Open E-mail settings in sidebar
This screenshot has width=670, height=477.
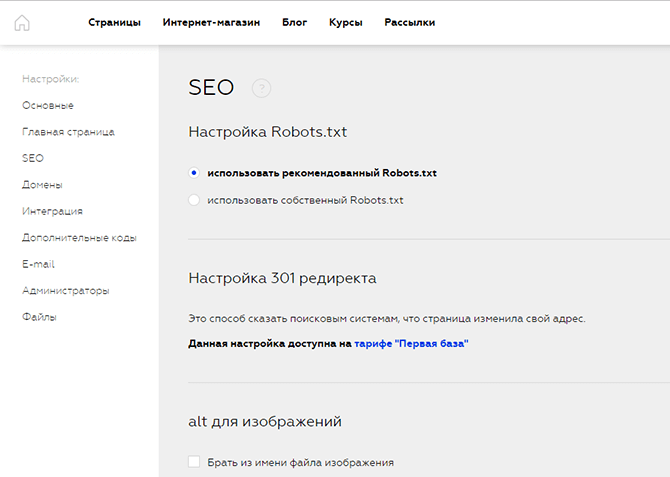point(38,264)
